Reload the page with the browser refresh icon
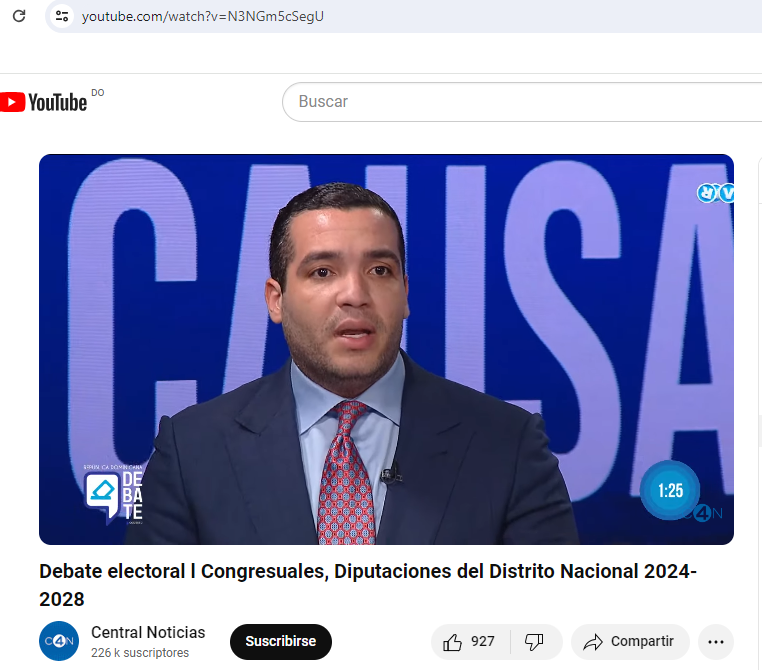Viewport: 762px width, 670px height. coord(18,16)
